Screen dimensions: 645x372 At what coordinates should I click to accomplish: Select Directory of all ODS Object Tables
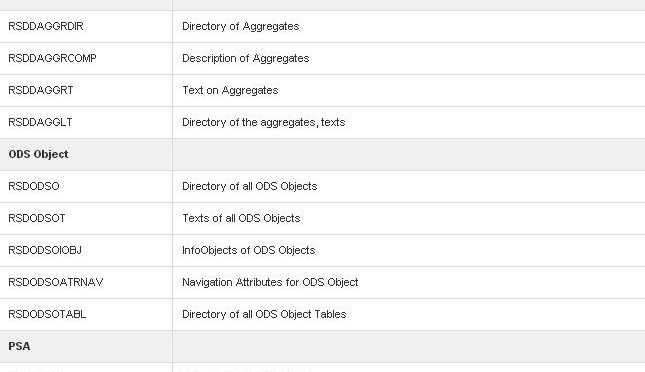tap(264, 315)
